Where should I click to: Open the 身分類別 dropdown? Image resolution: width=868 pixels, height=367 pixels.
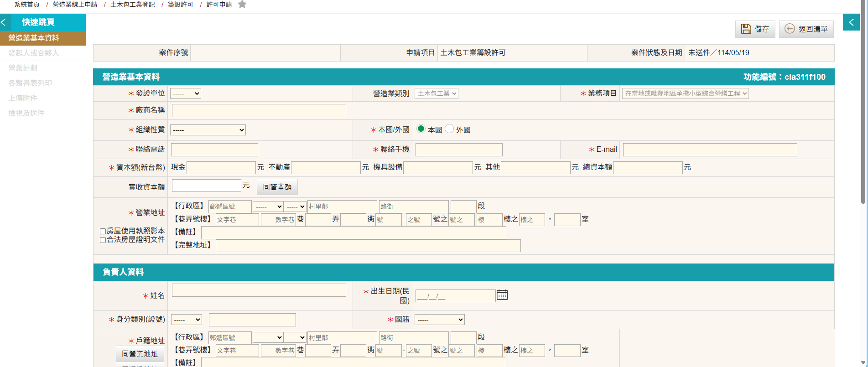[x=186, y=320]
